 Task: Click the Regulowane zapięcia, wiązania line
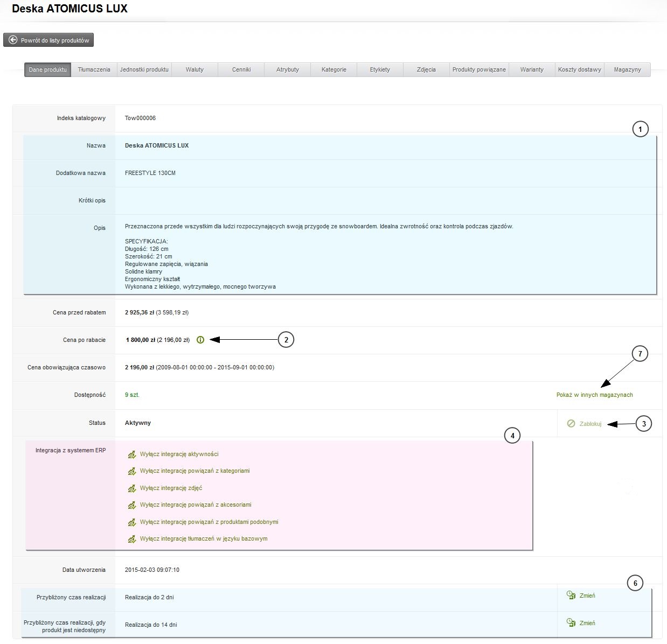166,264
